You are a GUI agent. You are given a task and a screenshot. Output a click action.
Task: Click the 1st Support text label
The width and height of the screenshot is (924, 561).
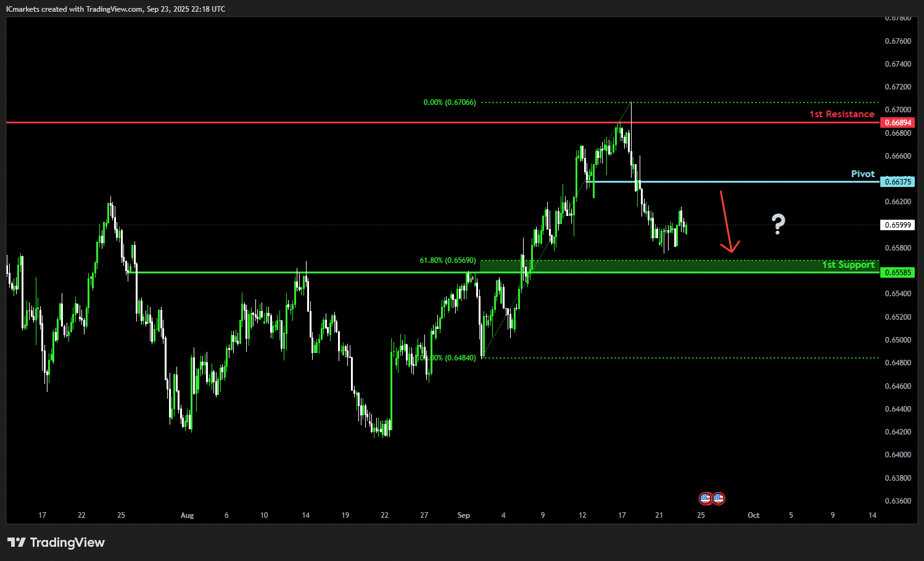pyautogui.click(x=848, y=265)
